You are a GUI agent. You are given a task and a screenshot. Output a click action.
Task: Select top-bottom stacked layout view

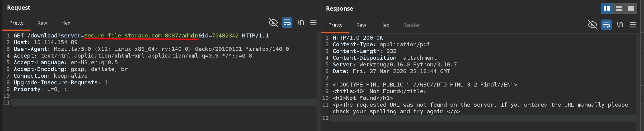[619, 9]
